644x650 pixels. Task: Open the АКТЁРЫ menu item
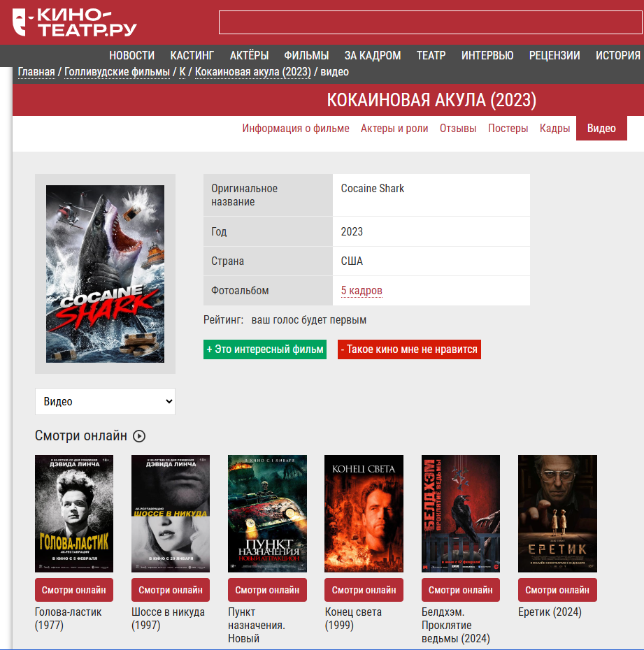249,55
